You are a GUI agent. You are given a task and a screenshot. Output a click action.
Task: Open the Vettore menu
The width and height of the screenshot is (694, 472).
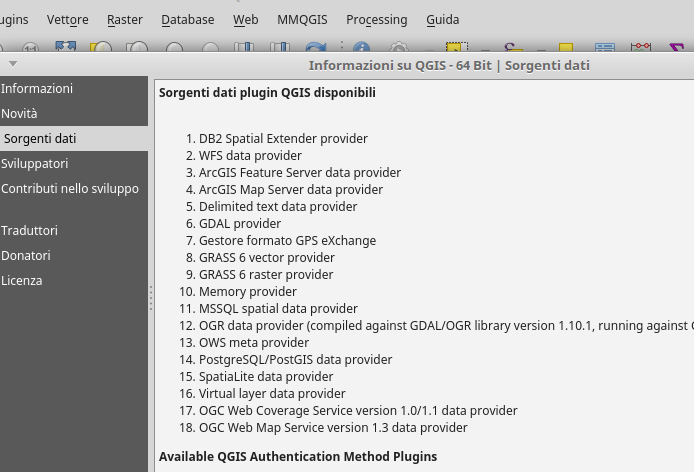(68, 19)
